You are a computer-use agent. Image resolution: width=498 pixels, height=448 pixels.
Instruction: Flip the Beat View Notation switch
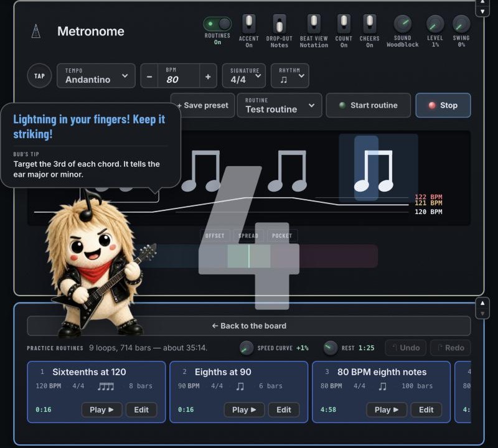(x=314, y=24)
